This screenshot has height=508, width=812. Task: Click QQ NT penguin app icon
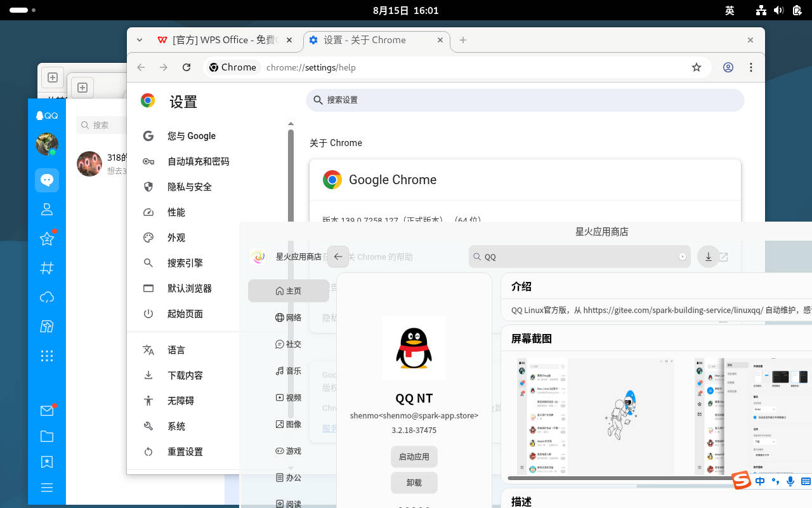click(x=414, y=348)
